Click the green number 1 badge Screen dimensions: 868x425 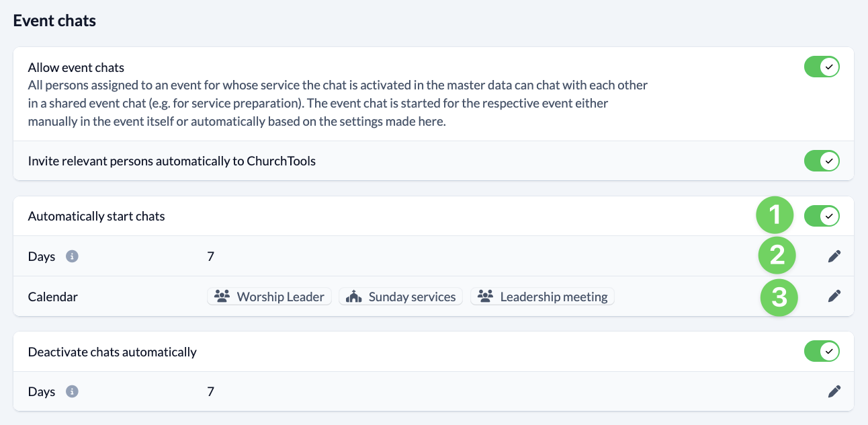coord(775,216)
